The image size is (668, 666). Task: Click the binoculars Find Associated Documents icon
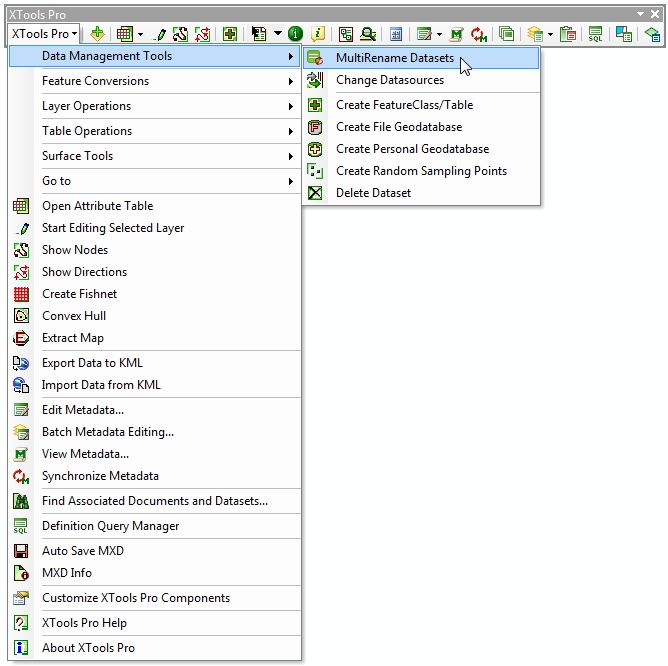click(21, 501)
